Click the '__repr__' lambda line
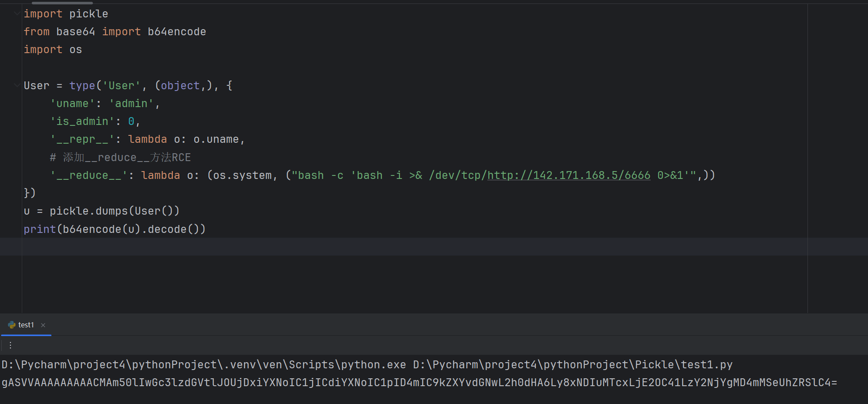Viewport: 868px width, 404px height. tap(148, 139)
